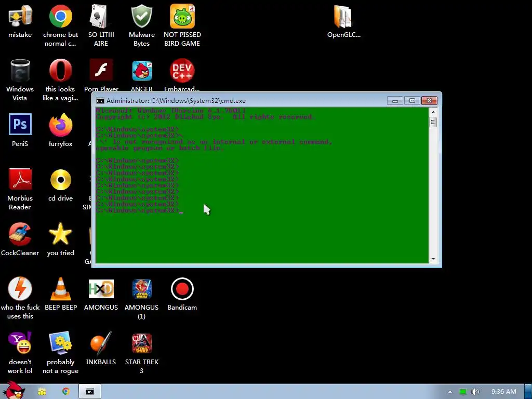
Task: Click the cmd scrollbar down arrow
Action: tap(433, 259)
